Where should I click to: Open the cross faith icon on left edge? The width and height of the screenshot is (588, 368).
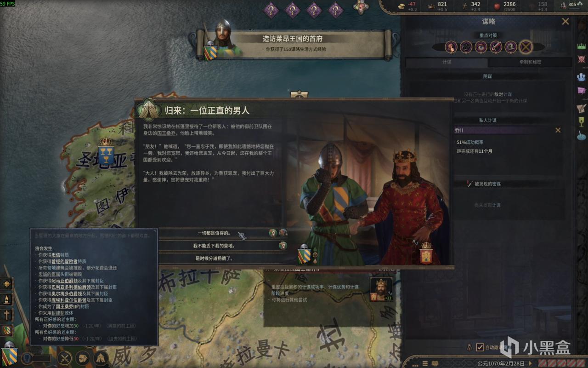point(7,315)
